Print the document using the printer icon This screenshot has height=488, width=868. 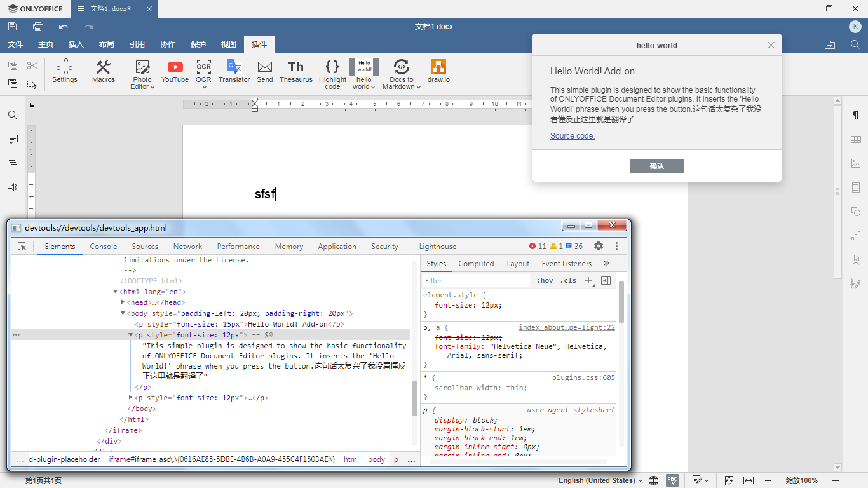coord(38,27)
